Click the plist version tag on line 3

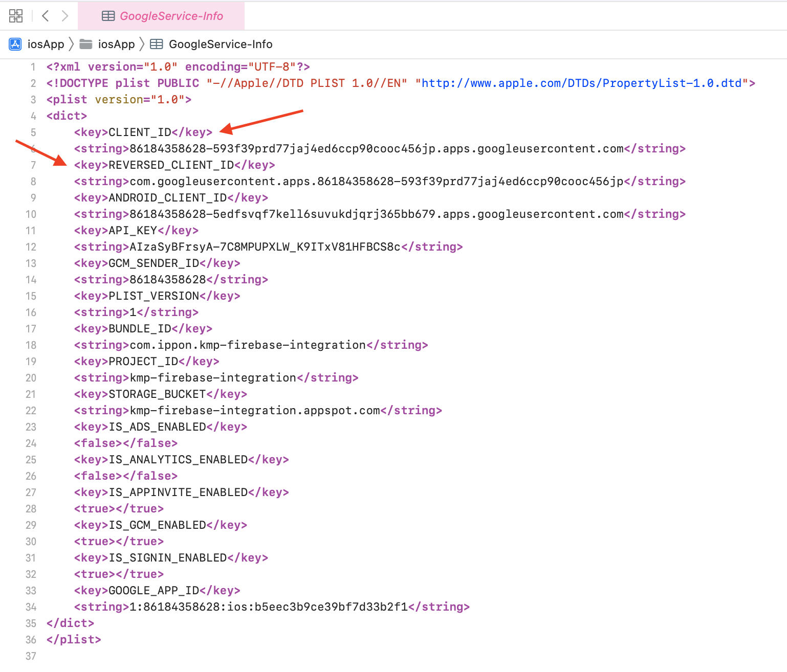[x=119, y=99]
